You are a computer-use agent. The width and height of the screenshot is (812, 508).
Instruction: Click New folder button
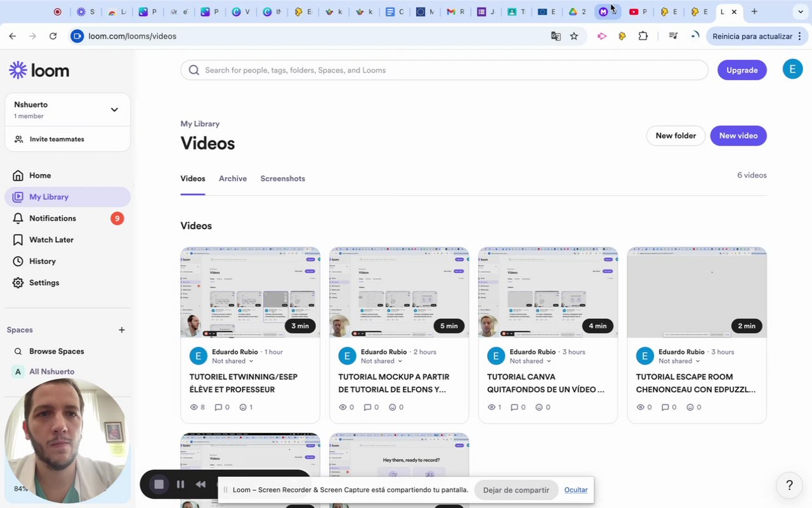click(676, 135)
